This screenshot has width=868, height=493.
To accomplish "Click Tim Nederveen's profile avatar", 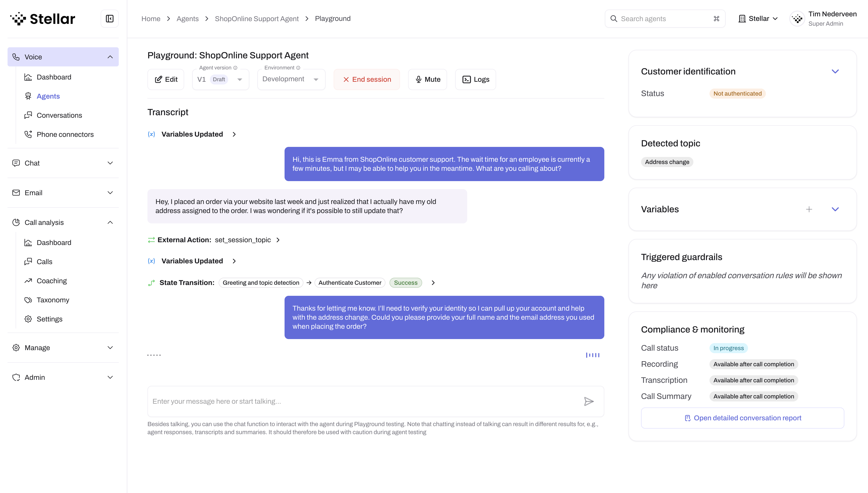I will click(x=797, y=19).
